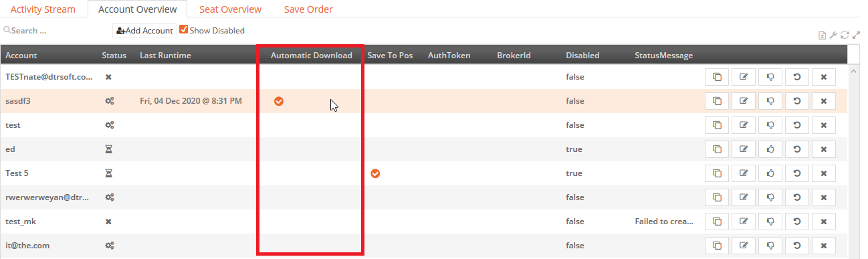The width and height of the screenshot is (868, 259).
Task: Reset the rwerwerweyan@dtr account
Action: 797,197
